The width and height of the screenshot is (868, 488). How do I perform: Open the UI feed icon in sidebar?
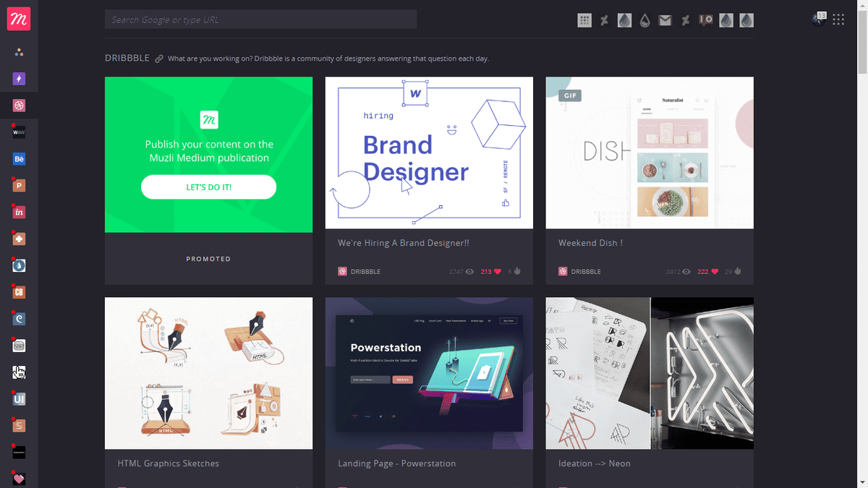tap(19, 399)
